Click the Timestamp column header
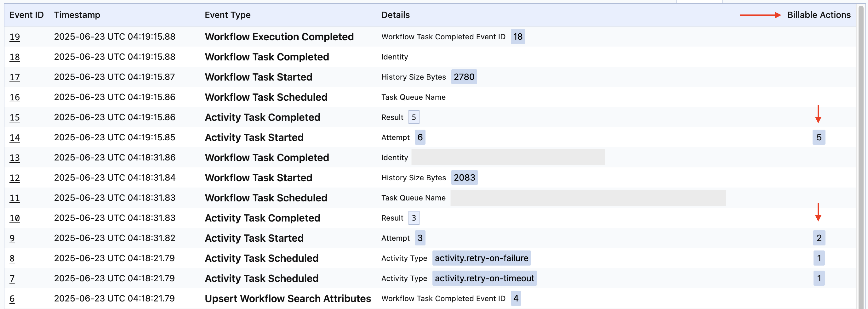Screen dimensions: 868x309 point(77,15)
